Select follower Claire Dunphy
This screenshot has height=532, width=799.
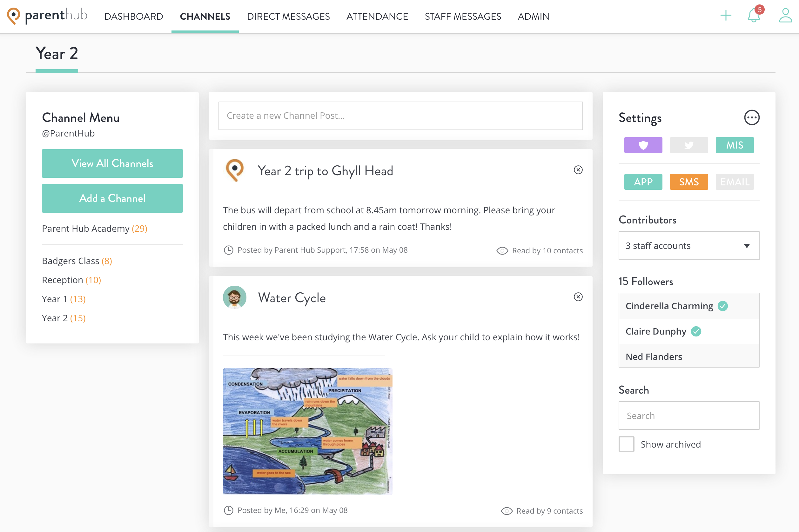pyautogui.click(x=689, y=331)
